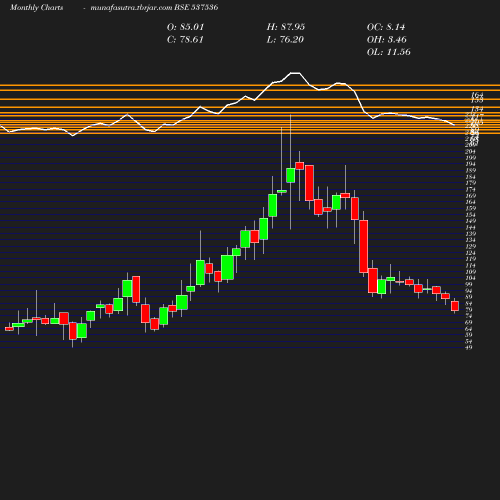Click the 'OL: 11.56' value

coord(389,52)
